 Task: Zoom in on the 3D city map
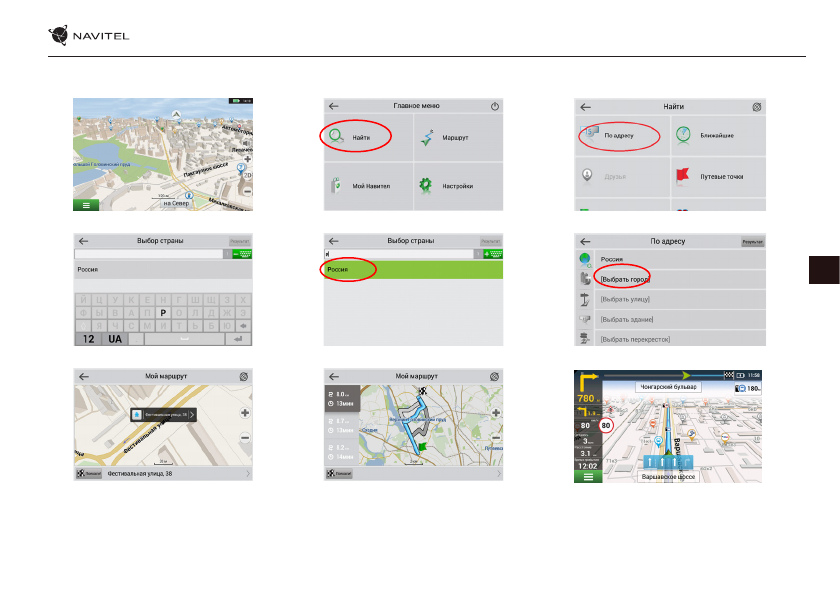[x=247, y=159]
